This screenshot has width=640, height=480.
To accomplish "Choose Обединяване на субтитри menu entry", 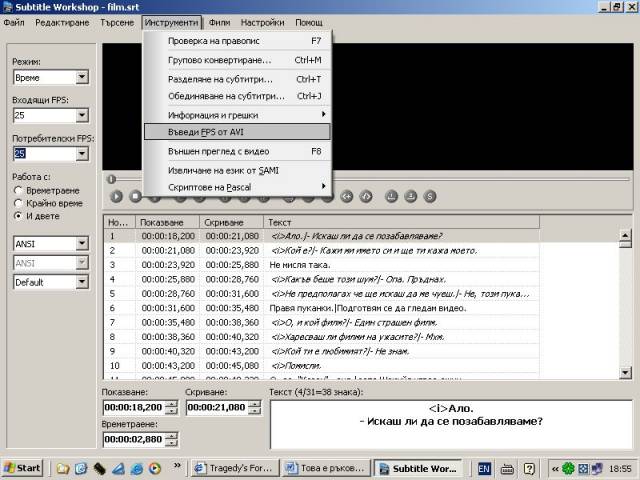I will click(x=237, y=96).
